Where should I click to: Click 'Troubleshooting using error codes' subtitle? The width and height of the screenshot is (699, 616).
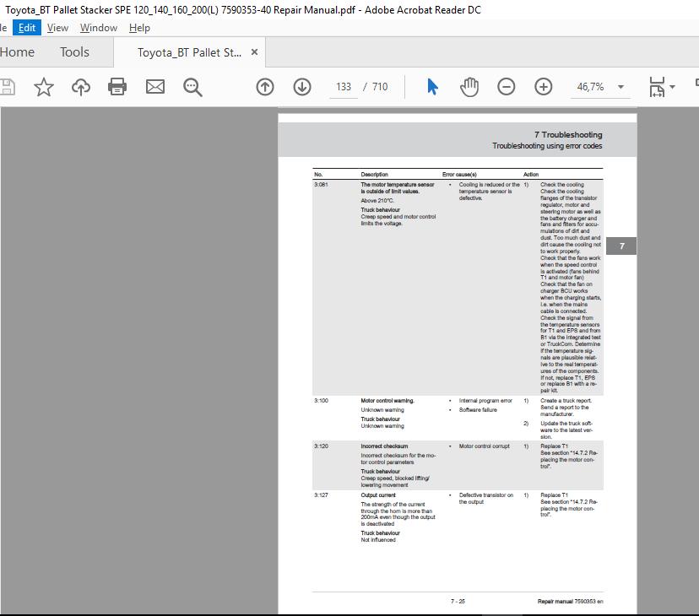tap(547, 146)
